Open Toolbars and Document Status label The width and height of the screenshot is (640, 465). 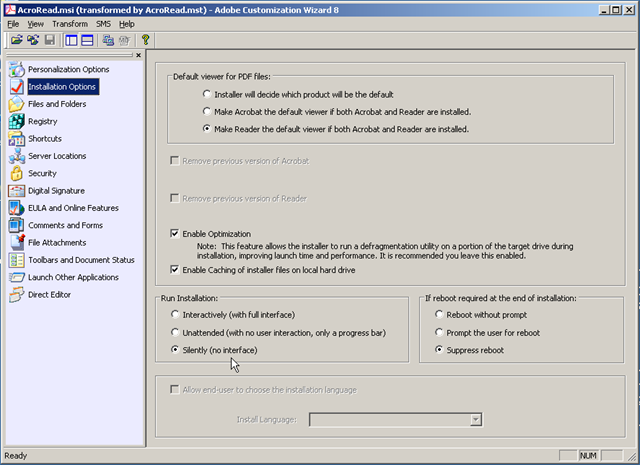click(81, 260)
